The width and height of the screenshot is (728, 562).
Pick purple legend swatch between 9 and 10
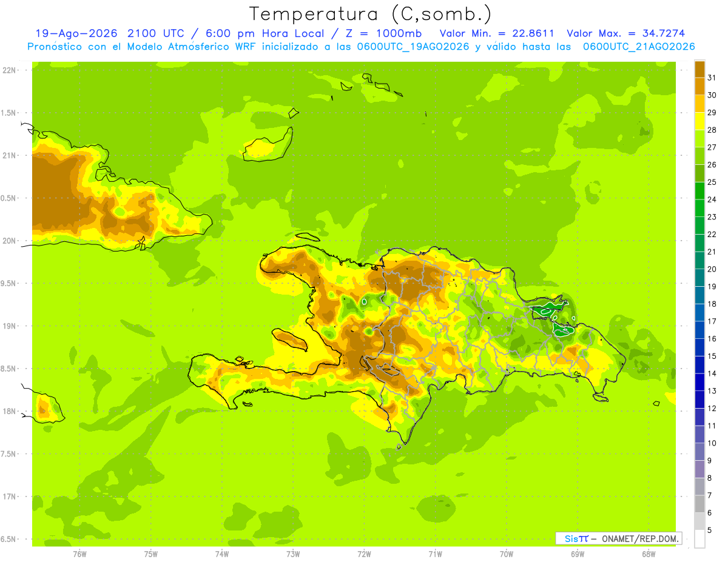point(699,451)
